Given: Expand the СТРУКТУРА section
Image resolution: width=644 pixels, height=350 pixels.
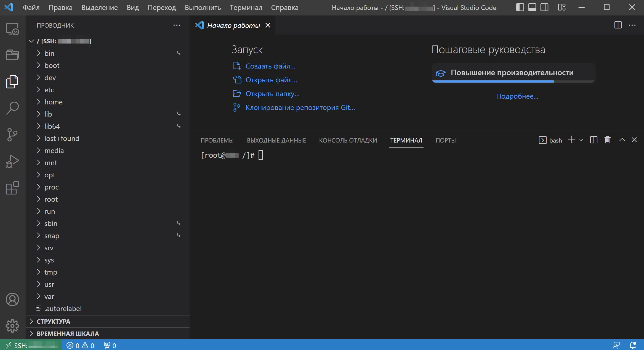Looking at the screenshot, I should click(54, 321).
